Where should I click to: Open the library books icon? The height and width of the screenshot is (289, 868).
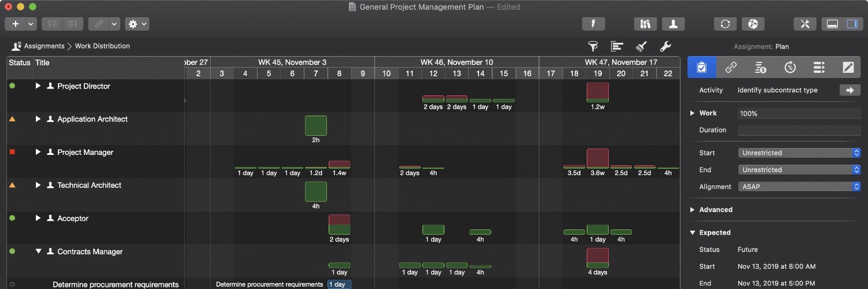[646, 24]
